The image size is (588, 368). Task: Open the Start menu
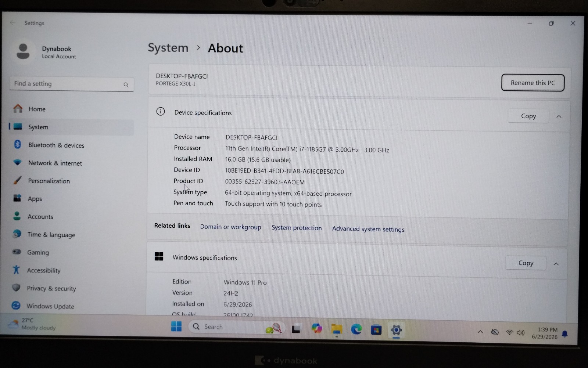coord(176,326)
